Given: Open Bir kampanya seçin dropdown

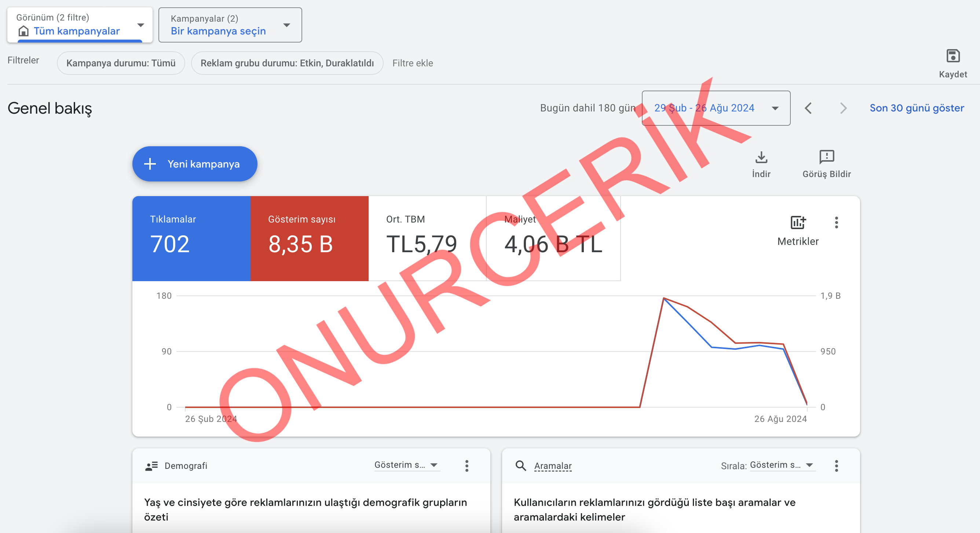Looking at the screenshot, I should pyautogui.click(x=230, y=25).
